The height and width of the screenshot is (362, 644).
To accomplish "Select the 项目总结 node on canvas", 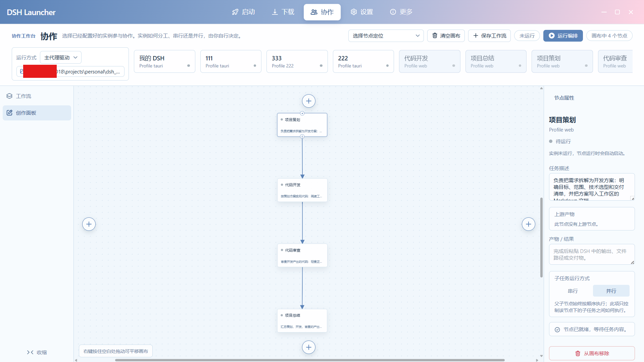I will click(302, 321).
